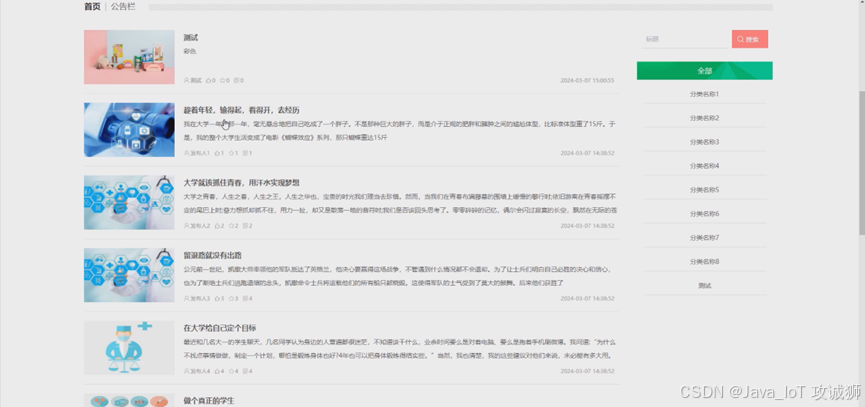Click the red 搜索 search button
The image size is (865, 407).
(x=750, y=39)
